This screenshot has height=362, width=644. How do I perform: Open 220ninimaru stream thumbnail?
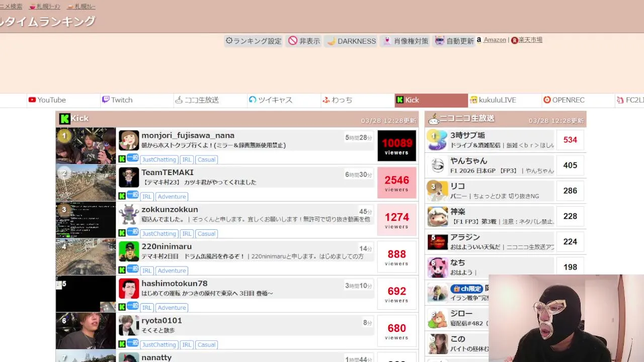pyautogui.click(x=86, y=257)
